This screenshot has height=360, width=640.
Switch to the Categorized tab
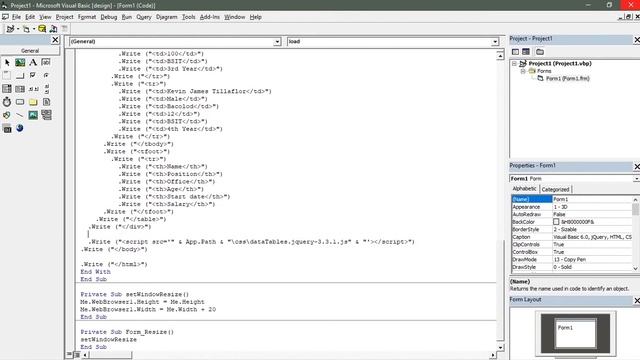pos(555,189)
